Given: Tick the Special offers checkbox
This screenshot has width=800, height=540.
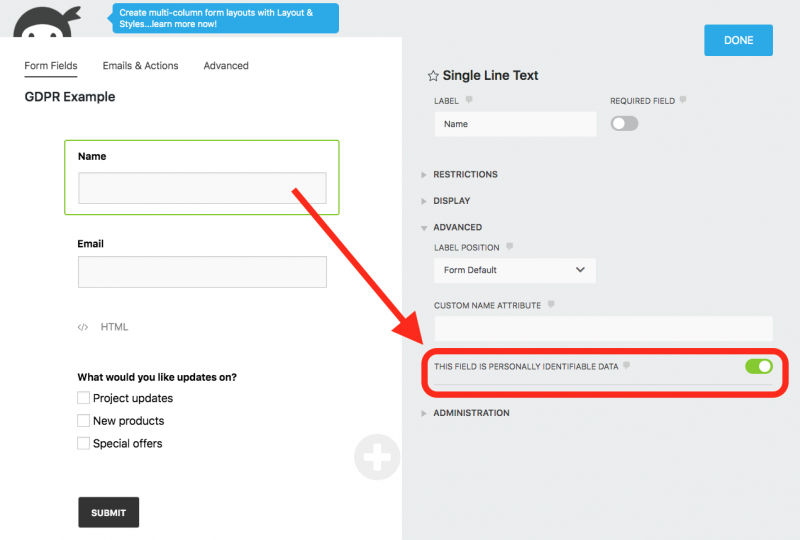Looking at the screenshot, I should click(84, 443).
